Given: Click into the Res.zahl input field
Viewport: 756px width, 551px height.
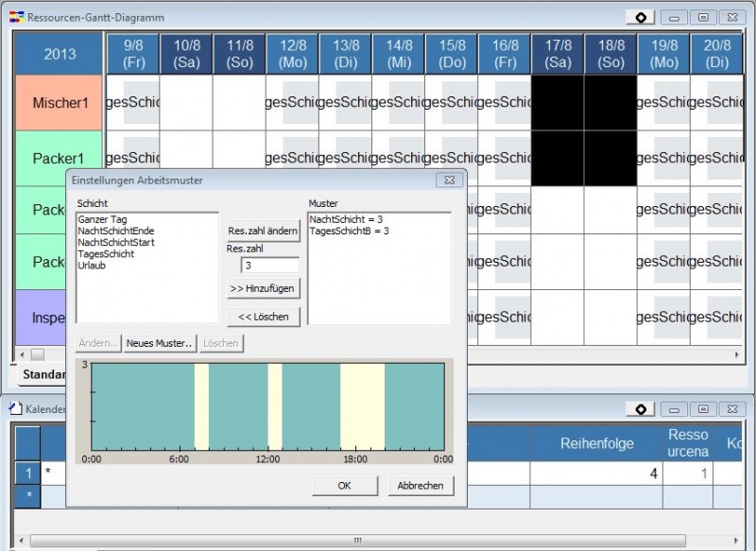Looking at the screenshot, I should (269, 265).
